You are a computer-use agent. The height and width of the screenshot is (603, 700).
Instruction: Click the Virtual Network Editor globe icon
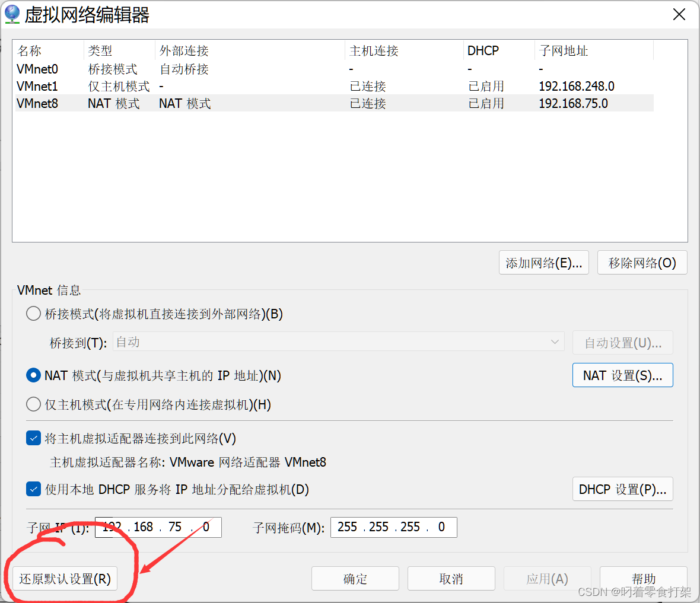click(x=12, y=14)
